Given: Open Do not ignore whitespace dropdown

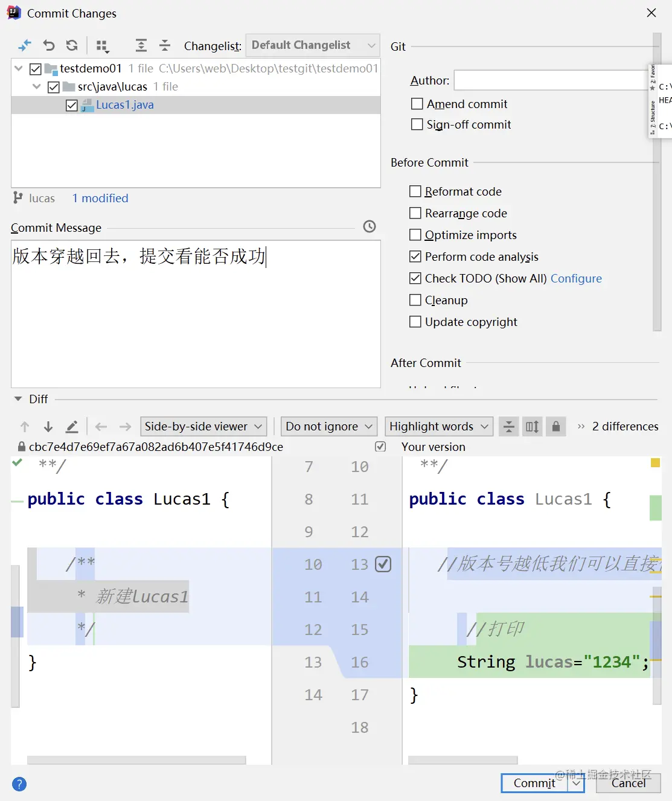Looking at the screenshot, I should [329, 427].
